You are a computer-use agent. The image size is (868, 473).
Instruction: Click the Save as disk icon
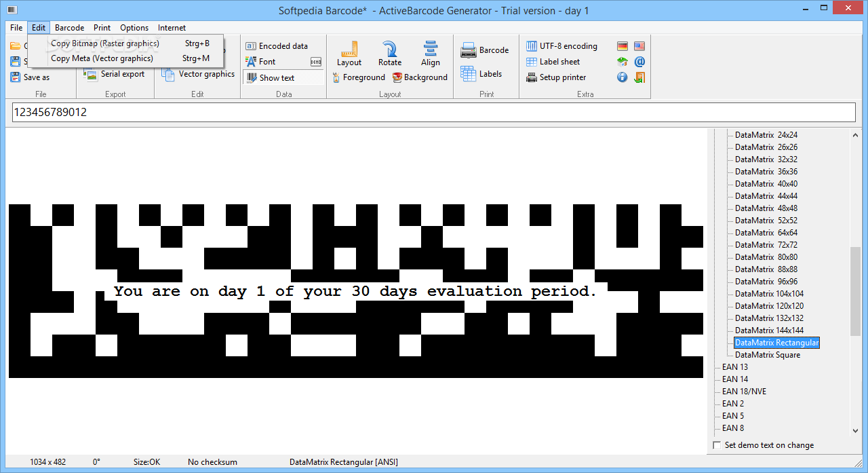[16, 77]
